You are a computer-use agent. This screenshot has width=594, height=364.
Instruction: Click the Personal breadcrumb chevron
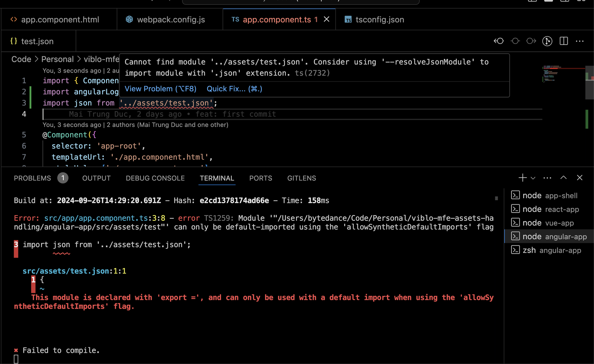78,59
